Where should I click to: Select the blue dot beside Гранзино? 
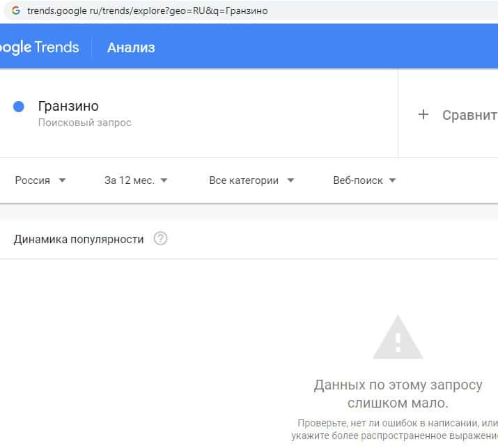click(x=19, y=107)
